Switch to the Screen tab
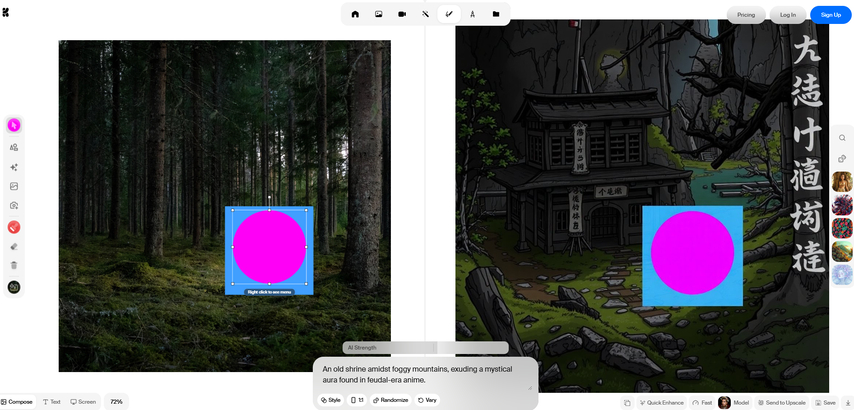854x410 pixels. pyautogui.click(x=83, y=401)
